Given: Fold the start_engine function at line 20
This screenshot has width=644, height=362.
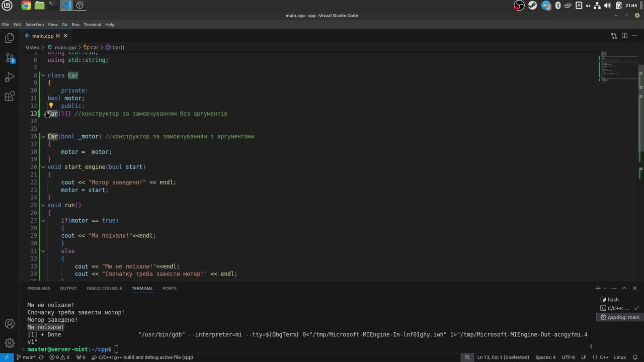Looking at the screenshot, I should click(x=43, y=167).
